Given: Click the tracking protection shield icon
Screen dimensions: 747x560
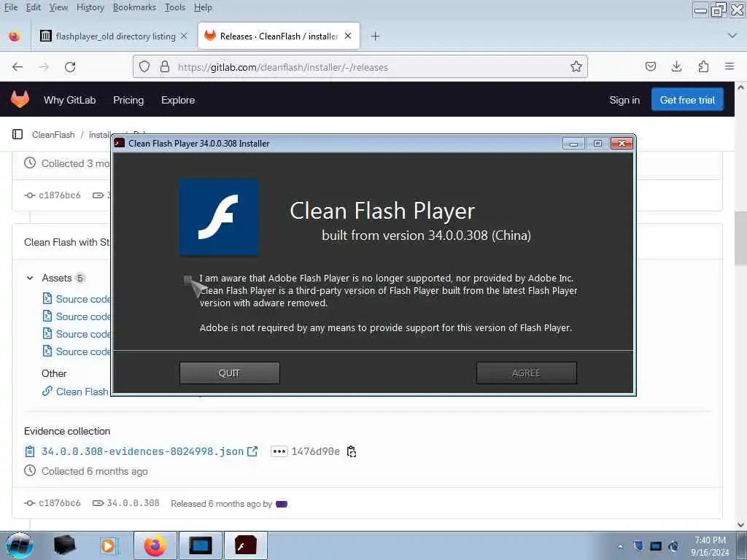Looking at the screenshot, I should 144,66.
